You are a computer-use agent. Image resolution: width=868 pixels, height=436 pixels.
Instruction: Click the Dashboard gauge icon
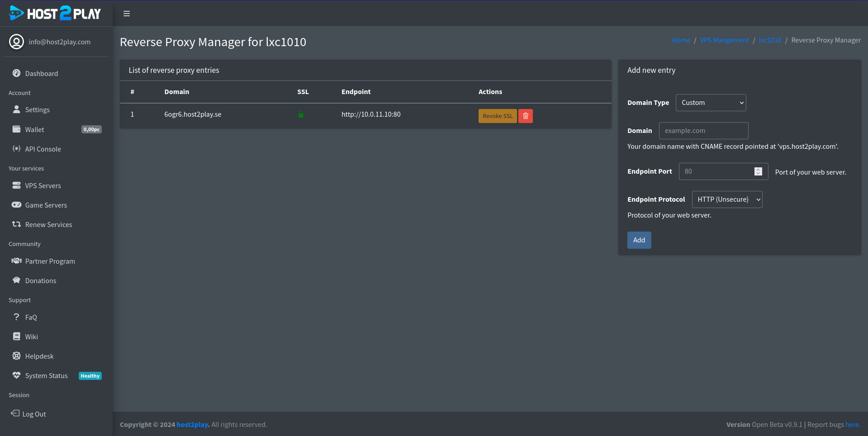pos(16,73)
